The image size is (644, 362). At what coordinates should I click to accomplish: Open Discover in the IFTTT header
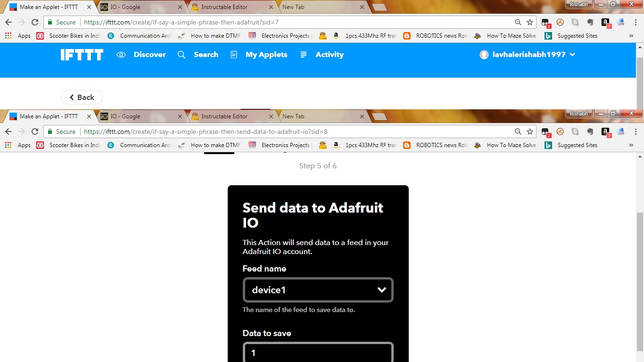[x=141, y=55]
